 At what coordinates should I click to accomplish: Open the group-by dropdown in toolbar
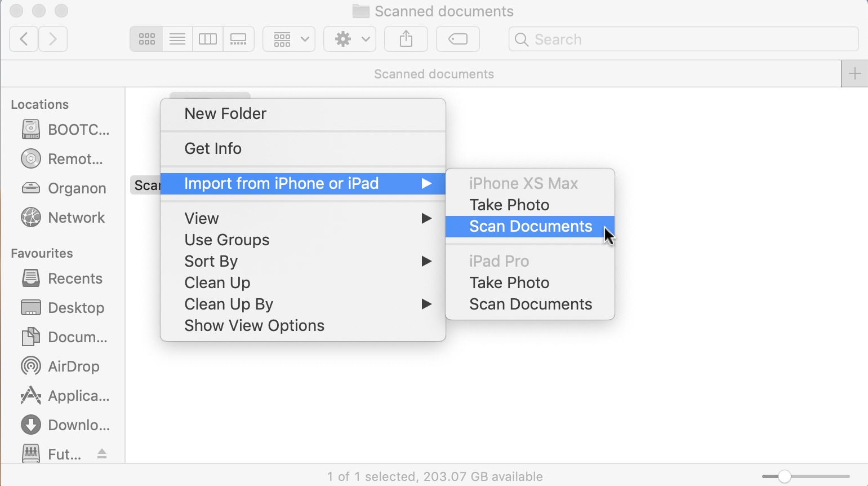coord(289,39)
